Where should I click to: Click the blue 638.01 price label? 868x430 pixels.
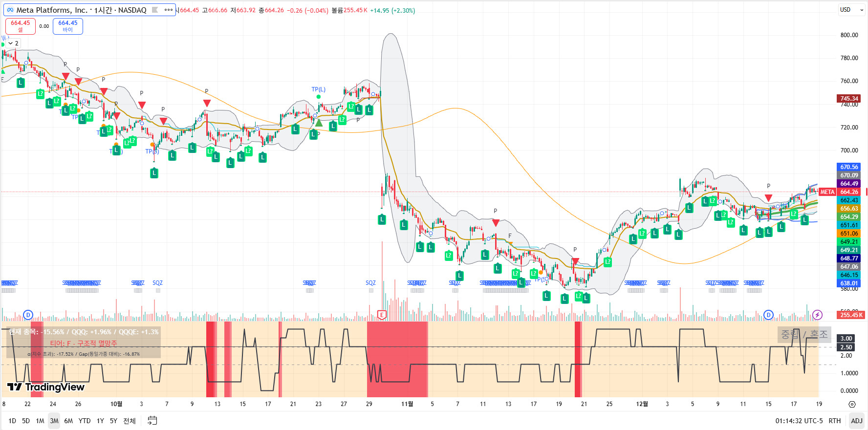(849, 283)
